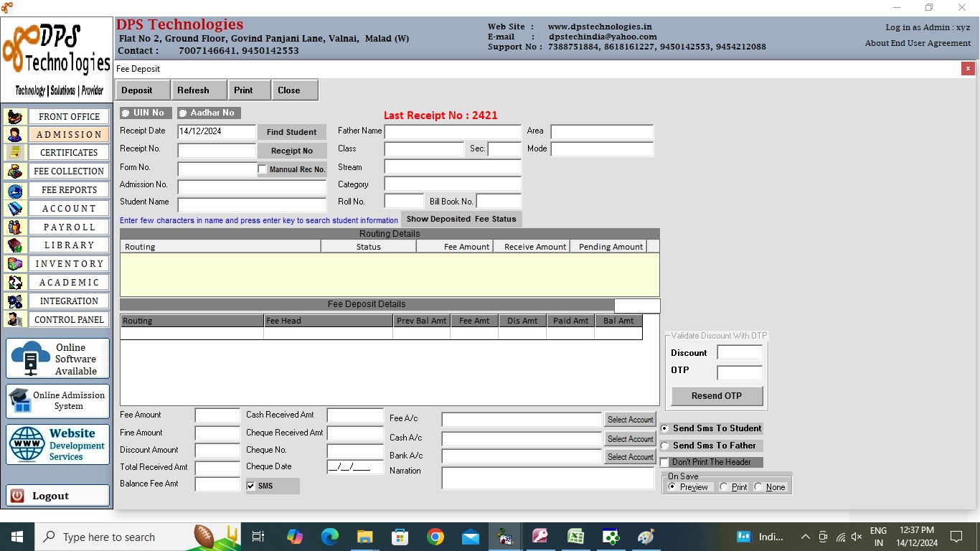The width and height of the screenshot is (980, 551).
Task: Open the LIBRARY menu
Action: (69, 245)
